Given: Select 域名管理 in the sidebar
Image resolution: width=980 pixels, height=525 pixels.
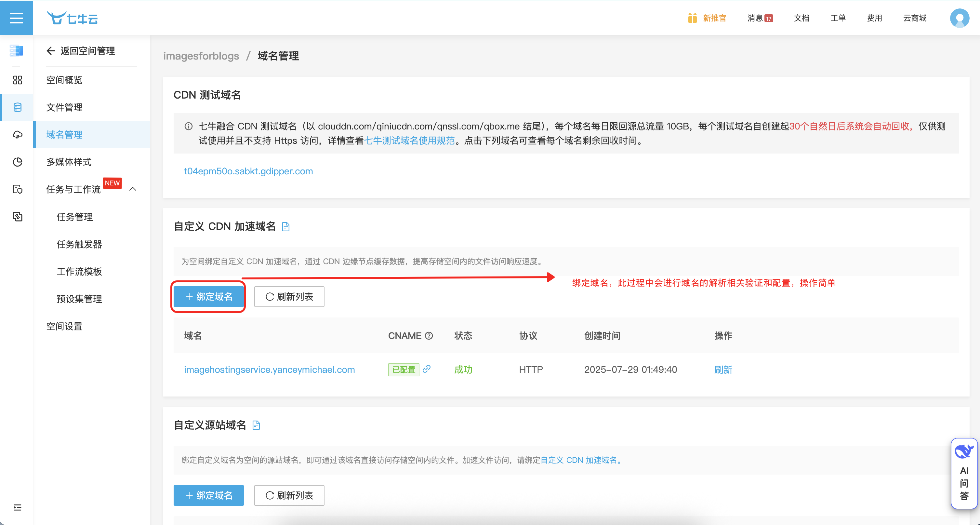Looking at the screenshot, I should point(64,135).
